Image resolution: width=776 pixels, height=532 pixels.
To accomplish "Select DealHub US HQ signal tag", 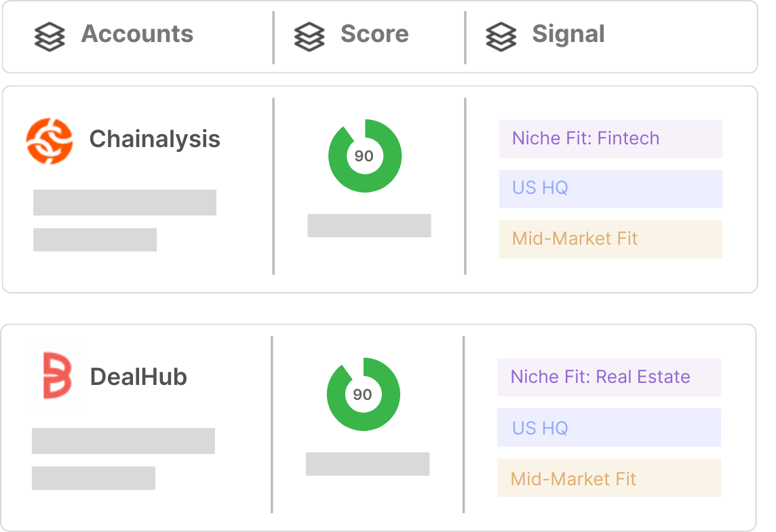I will point(609,428).
